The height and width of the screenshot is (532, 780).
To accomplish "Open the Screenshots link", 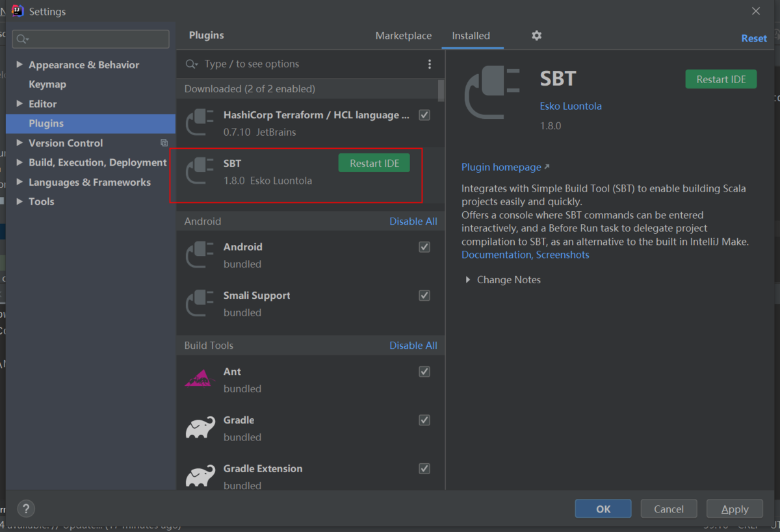I will coord(563,255).
